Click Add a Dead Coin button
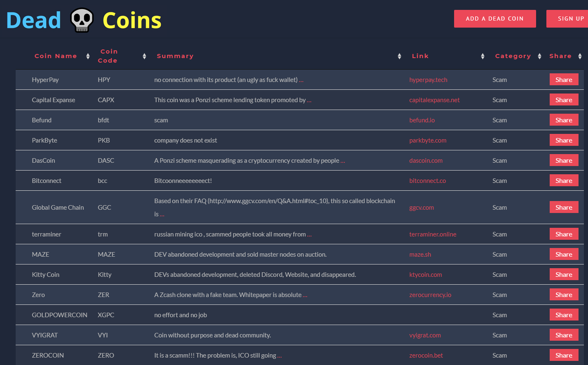Image resolution: width=588 pixels, height=365 pixels. [x=495, y=19]
